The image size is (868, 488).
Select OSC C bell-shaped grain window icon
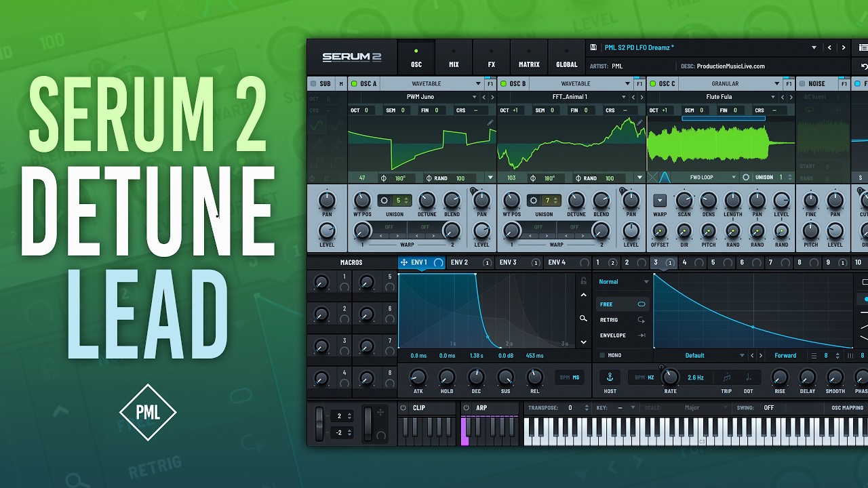[665, 178]
